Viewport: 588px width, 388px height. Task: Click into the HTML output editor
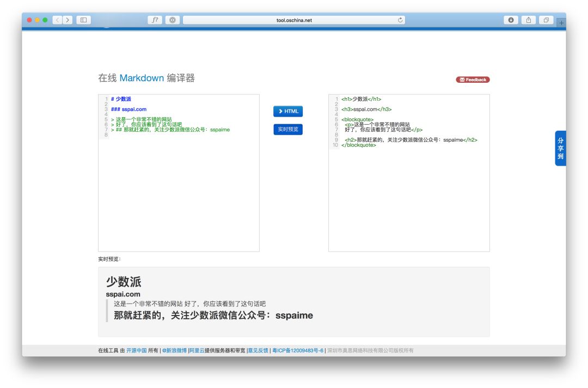(409, 173)
